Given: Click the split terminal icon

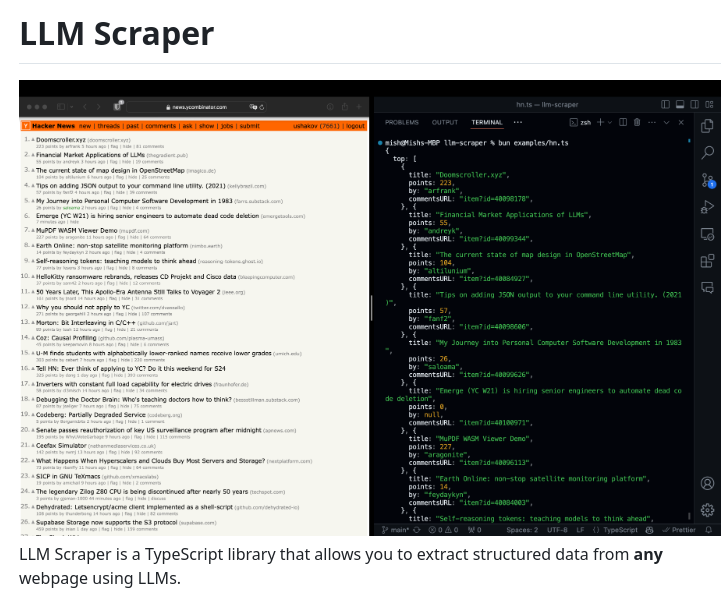Looking at the screenshot, I should (x=624, y=122).
